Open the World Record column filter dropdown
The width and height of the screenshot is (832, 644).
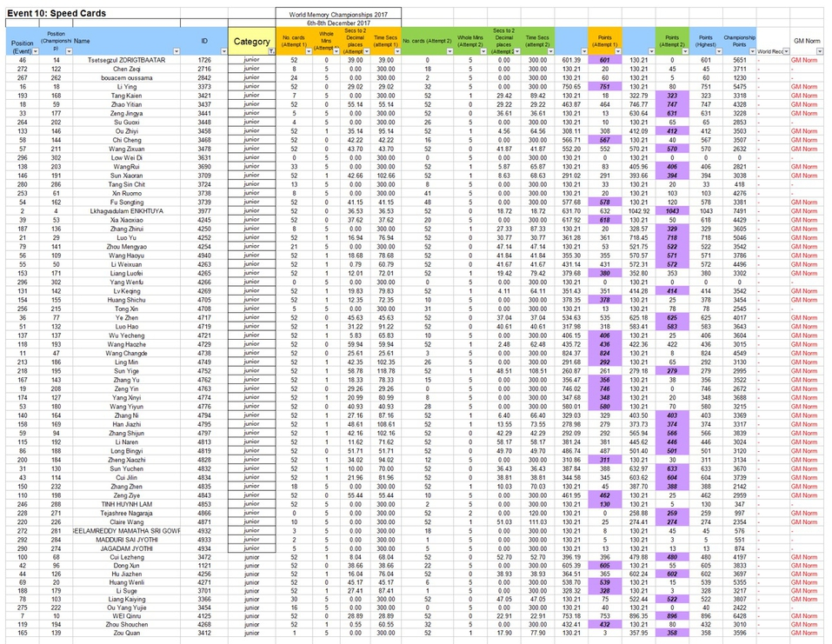[x=787, y=51]
